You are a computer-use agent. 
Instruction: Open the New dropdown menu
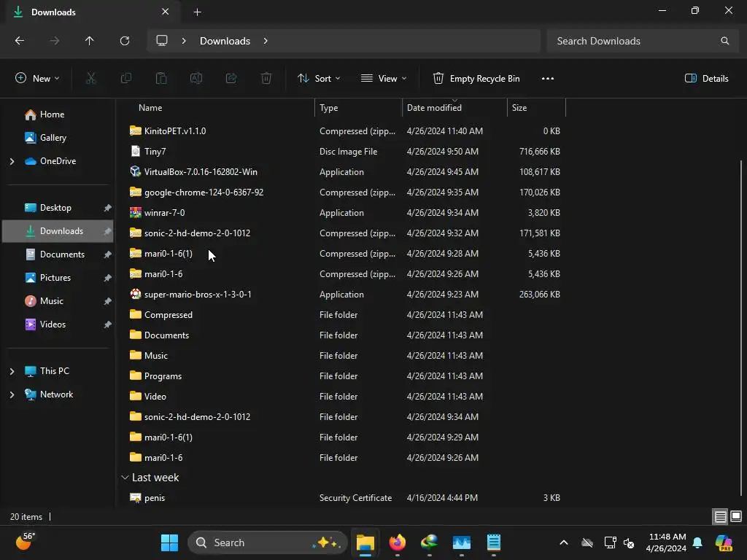coord(37,79)
